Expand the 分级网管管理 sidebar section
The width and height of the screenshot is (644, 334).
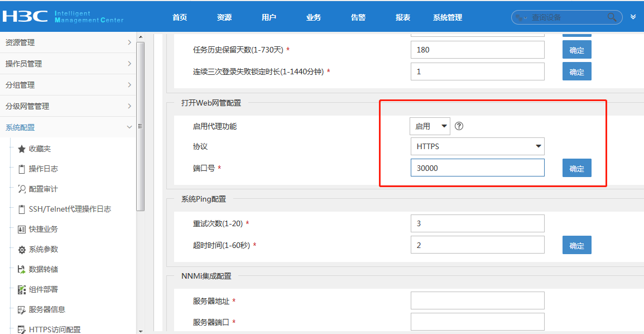tap(68, 106)
